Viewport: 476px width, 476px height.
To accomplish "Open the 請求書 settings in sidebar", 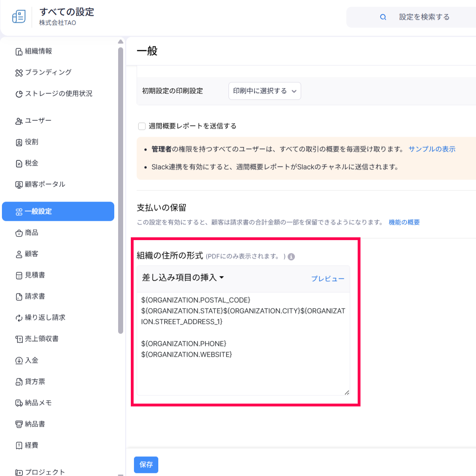I will tap(35, 296).
